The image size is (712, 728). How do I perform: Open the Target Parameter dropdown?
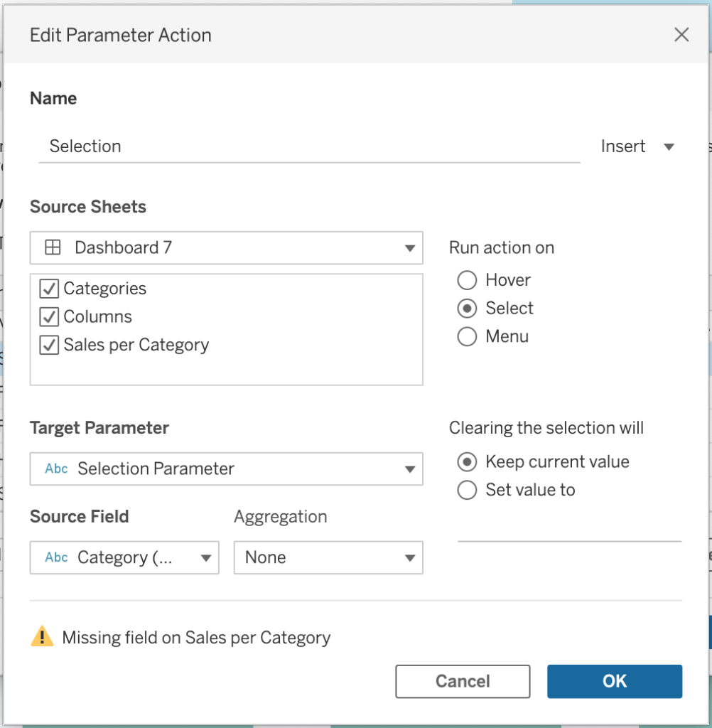[409, 469]
